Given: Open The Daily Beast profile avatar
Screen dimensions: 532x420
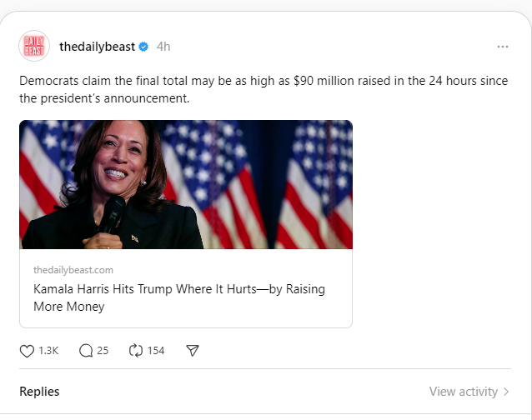Looking at the screenshot, I should 35,47.
